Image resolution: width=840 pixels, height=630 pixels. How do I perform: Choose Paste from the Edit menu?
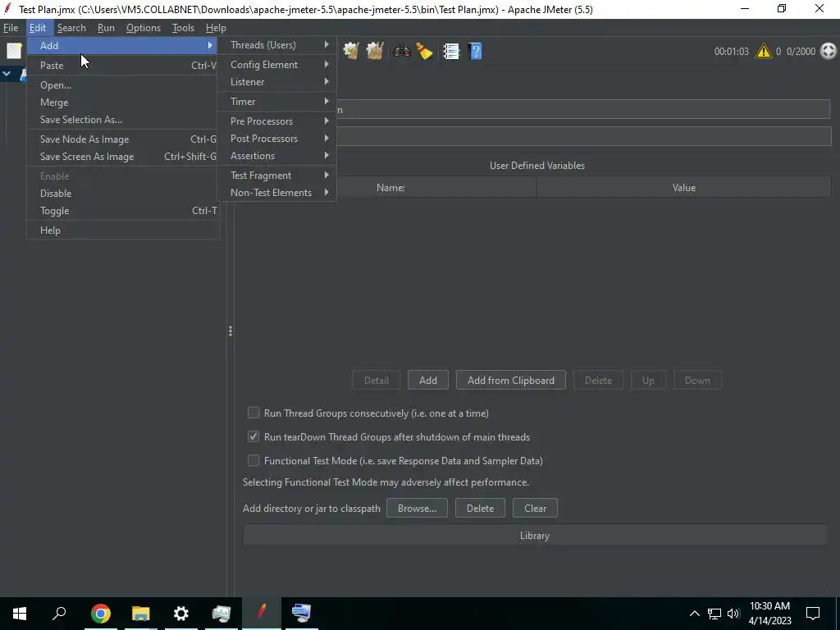(123, 66)
